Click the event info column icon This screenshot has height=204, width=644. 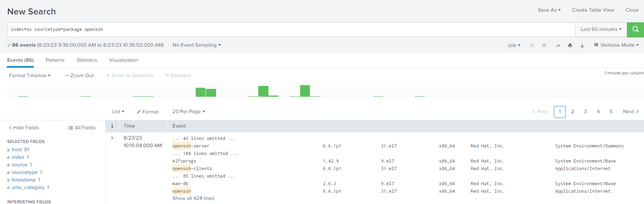112,126
